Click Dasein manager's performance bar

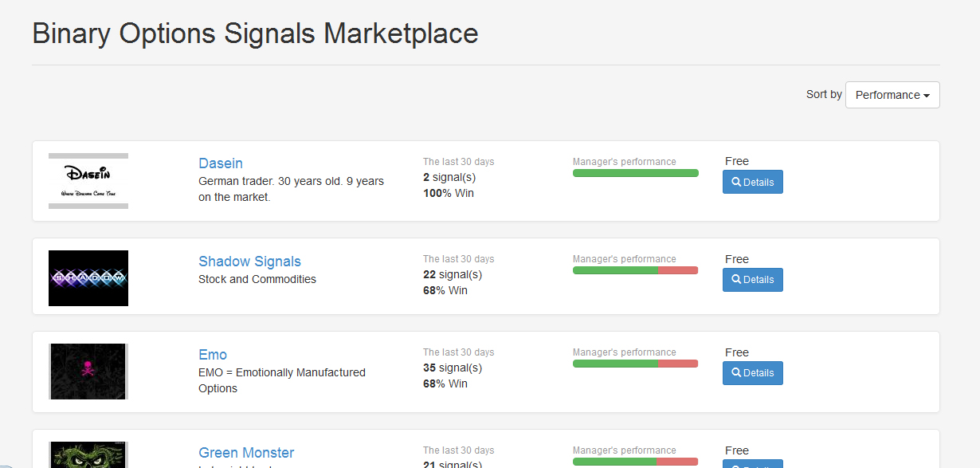[x=635, y=173]
